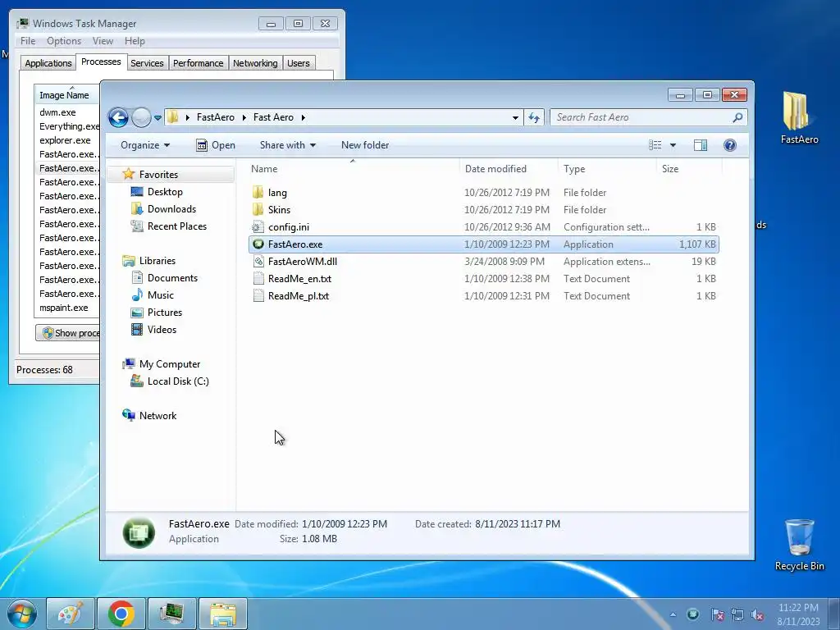Viewport: 840px width, 630px height.
Task: Expand arrow after Fast Aero breadcrumb
Action: [x=304, y=117]
